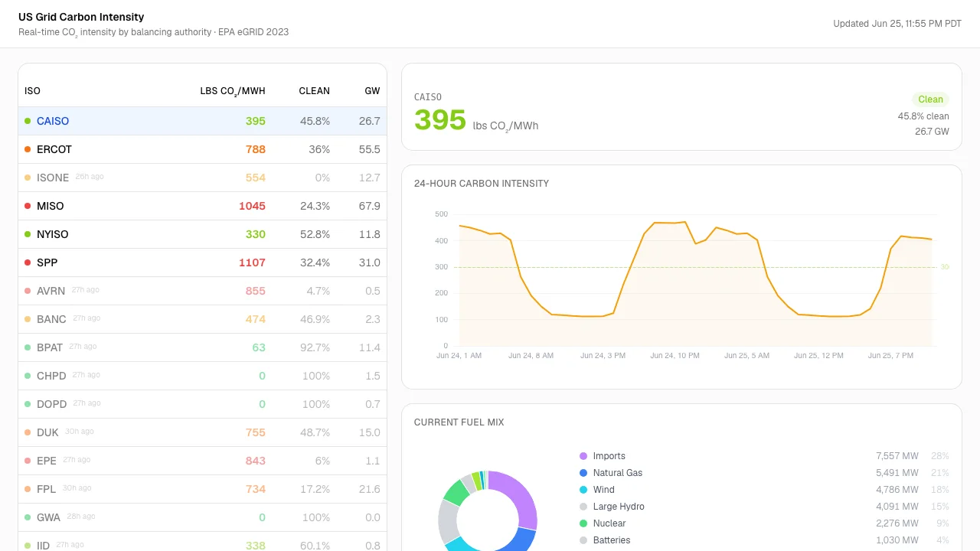Click MISO's 1045 intensity value
980x551 pixels.
tap(252, 206)
